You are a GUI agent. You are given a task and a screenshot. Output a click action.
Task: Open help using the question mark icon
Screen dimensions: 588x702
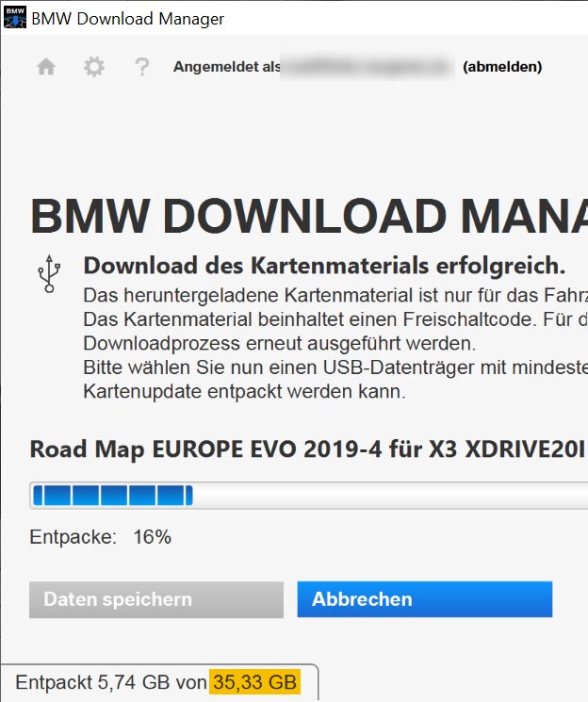[x=141, y=67]
